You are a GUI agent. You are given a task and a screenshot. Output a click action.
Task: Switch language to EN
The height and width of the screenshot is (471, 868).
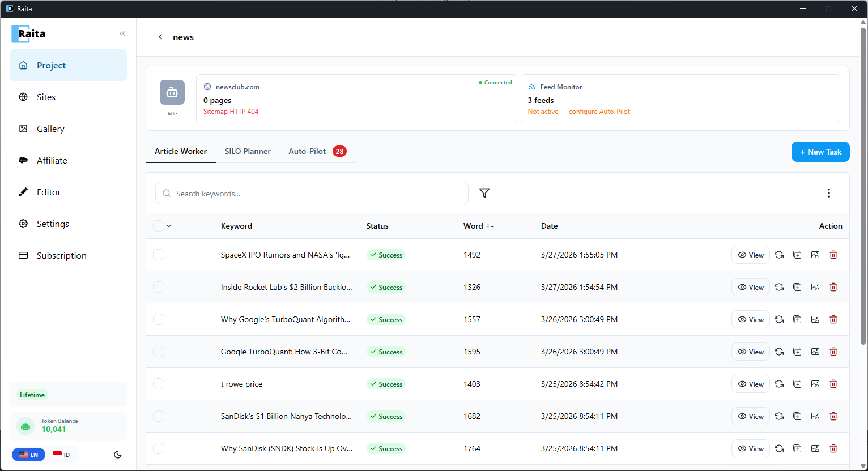pos(28,455)
